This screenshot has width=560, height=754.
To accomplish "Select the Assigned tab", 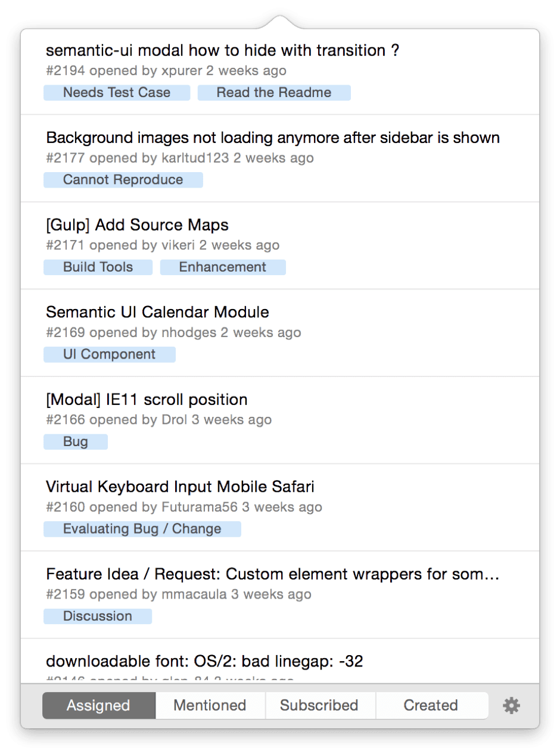I will click(x=98, y=706).
